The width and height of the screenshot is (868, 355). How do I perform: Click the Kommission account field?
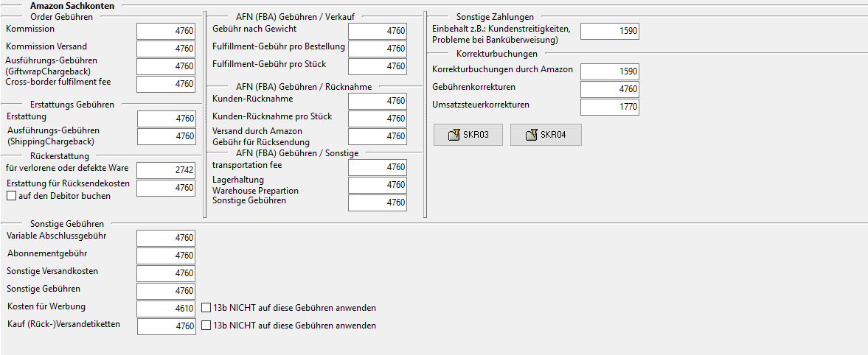tap(166, 31)
